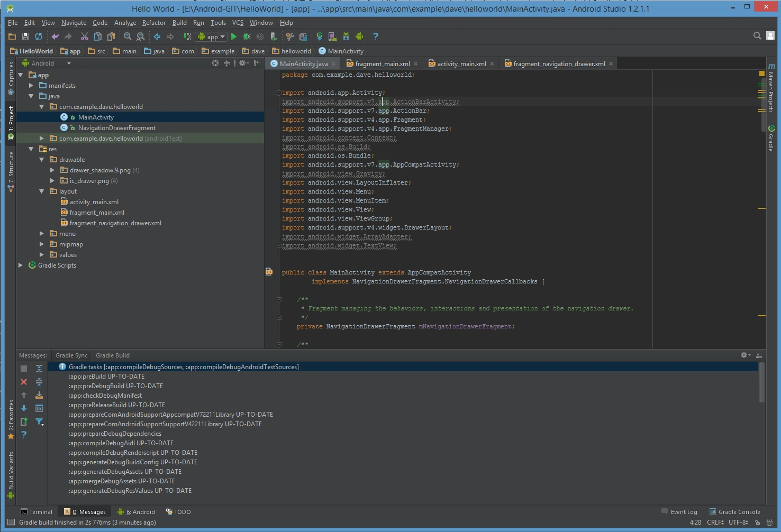Open the Refactor menu
The width and height of the screenshot is (781, 532).
[x=153, y=23]
